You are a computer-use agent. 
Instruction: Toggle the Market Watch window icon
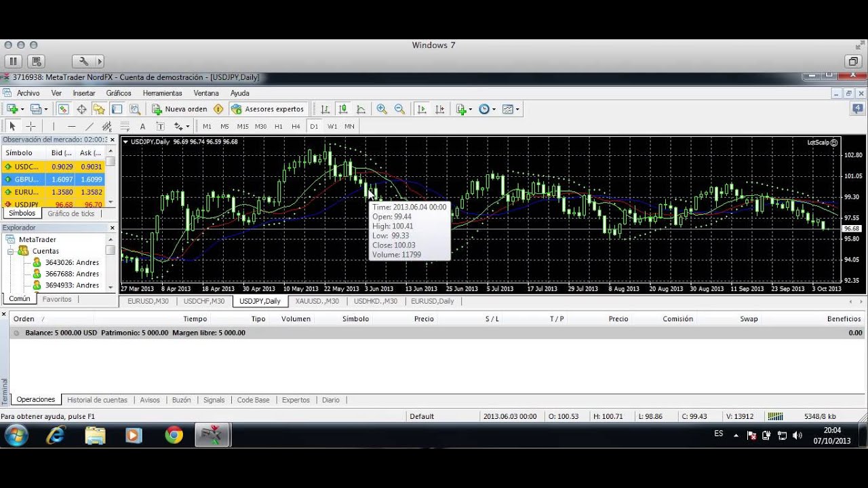(63, 108)
